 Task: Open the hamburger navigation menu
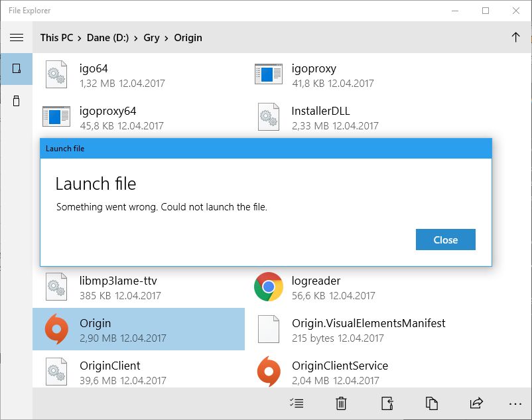pos(17,37)
